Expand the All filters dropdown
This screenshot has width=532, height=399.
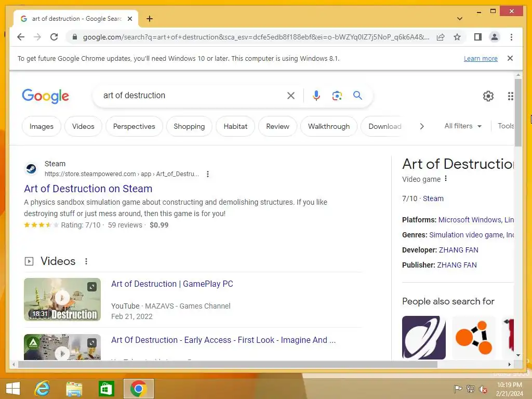click(x=463, y=126)
